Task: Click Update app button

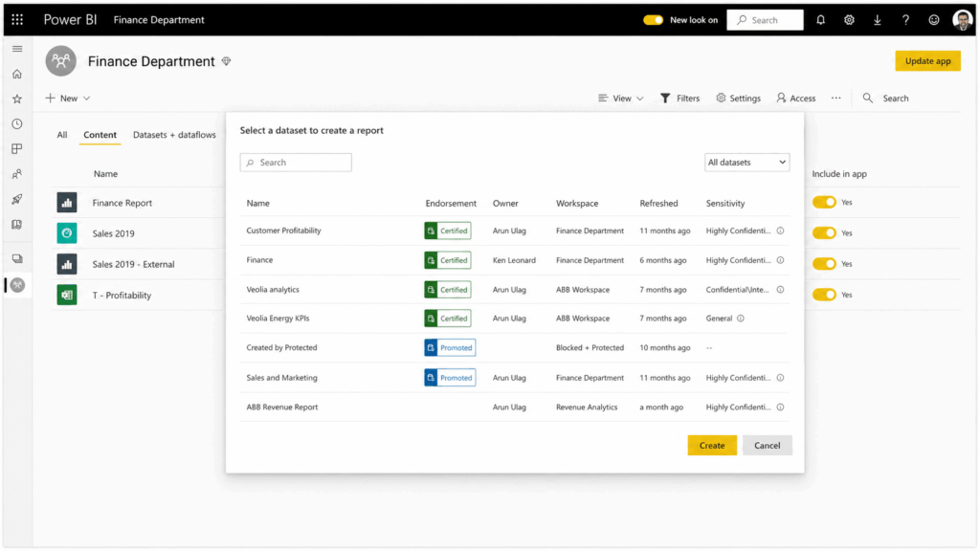Action: (x=927, y=60)
